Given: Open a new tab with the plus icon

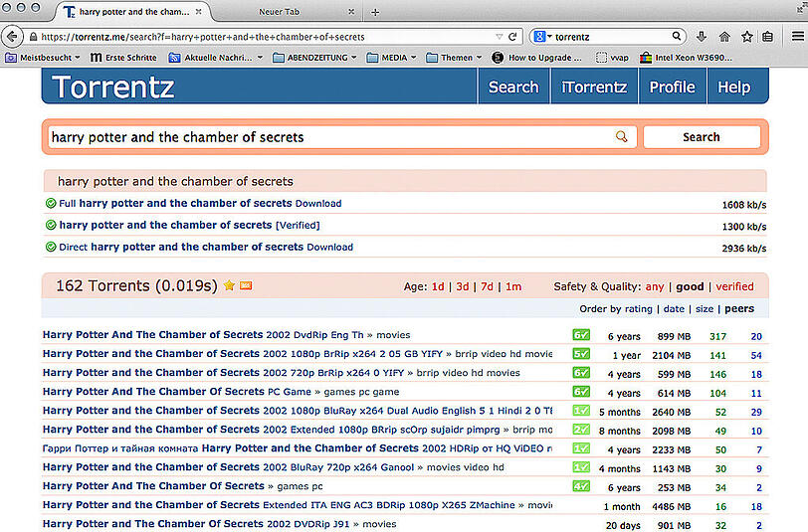Looking at the screenshot, I should [x=375, y=12].
